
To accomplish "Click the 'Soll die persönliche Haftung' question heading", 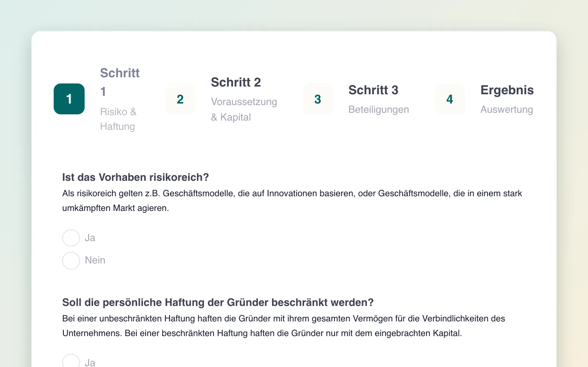I will (x=218, y=302).
